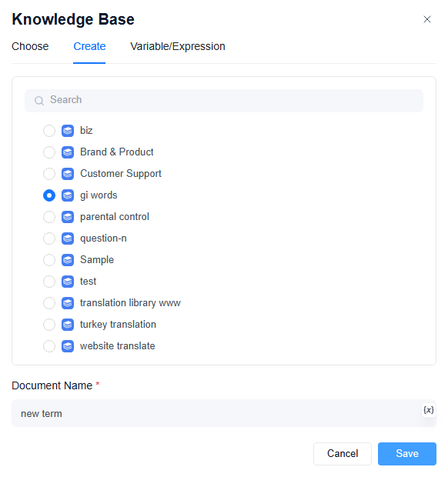Click the Document Name input field
Viewport: 448px width, 477px height.
[224, 413]
